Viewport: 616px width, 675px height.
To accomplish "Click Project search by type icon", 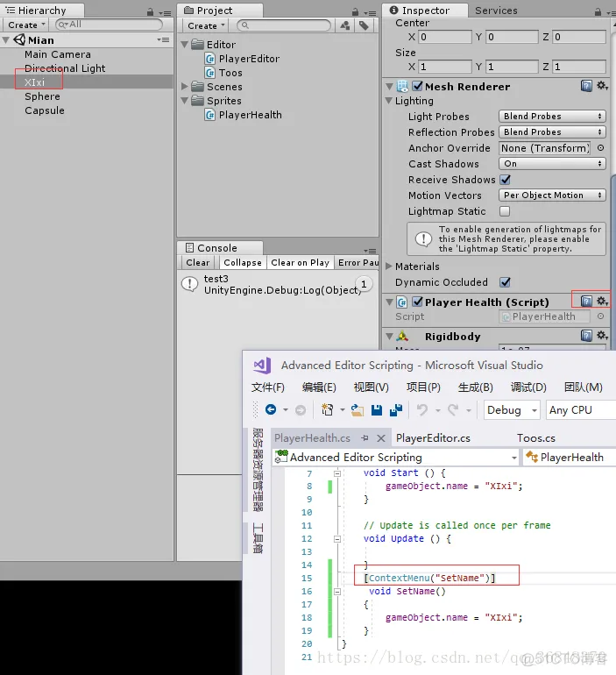I will click(x=344, y=25).
